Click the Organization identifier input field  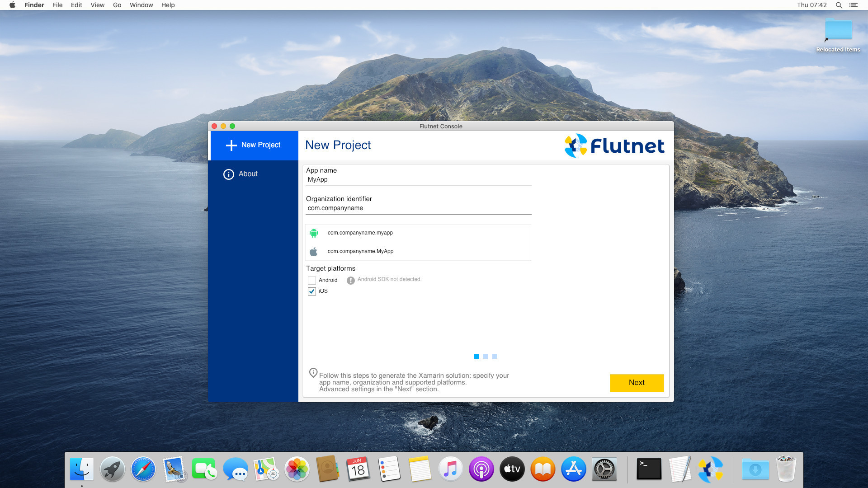(x=418, y=208)
